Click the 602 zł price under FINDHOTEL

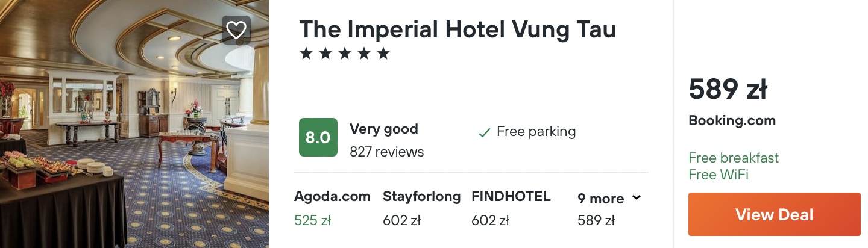pyautogui.click(x=490, y=220)
